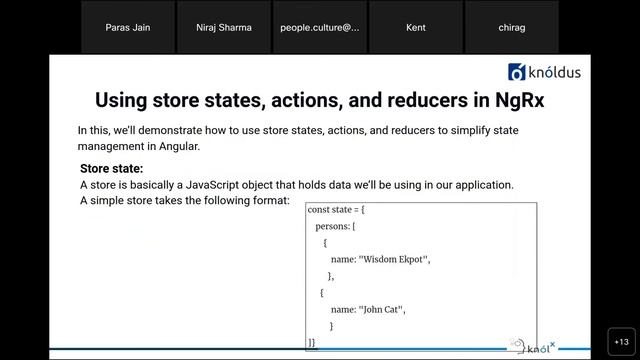This screenshot has height=360, width=640.
Task: Click the Knoldus logo on slide
Action: 544,72
